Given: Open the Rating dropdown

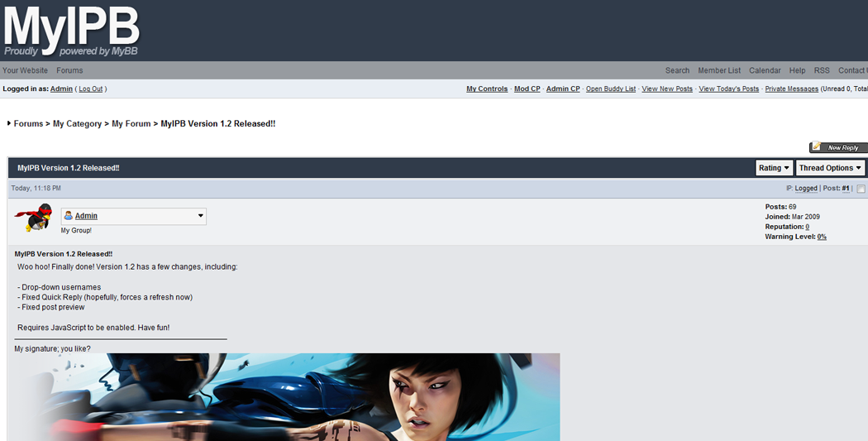Looking at the screenshot, I should pyautogui.click(x=774, y=168).
